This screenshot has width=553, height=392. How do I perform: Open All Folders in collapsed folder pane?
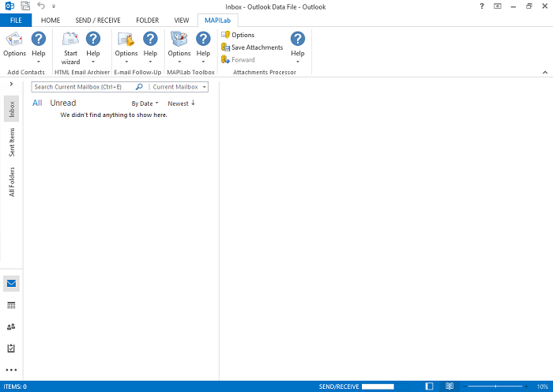(12, 182)
